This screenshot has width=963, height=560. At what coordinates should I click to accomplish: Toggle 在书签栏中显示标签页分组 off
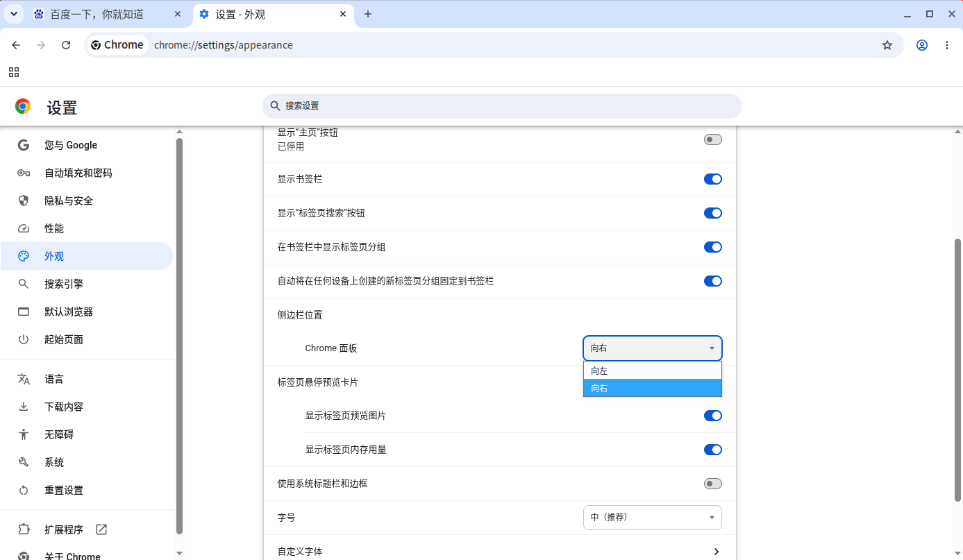(x=713, y=247)
